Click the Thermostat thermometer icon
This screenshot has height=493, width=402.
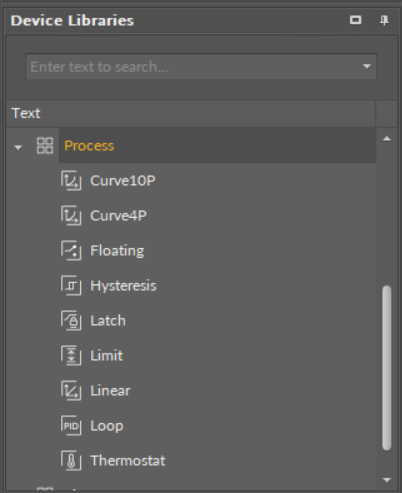71,461
